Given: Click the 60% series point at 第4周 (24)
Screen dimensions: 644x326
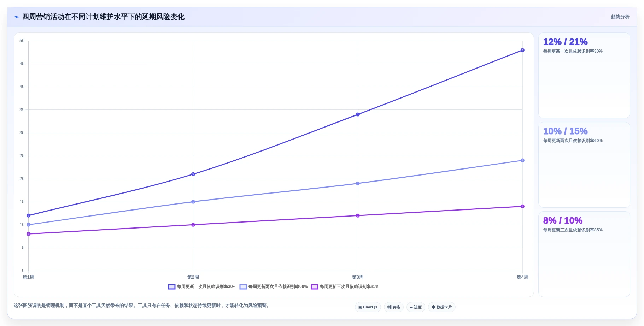Looking at the screenshot, I should pyautogui.click(x=522, y=160).
